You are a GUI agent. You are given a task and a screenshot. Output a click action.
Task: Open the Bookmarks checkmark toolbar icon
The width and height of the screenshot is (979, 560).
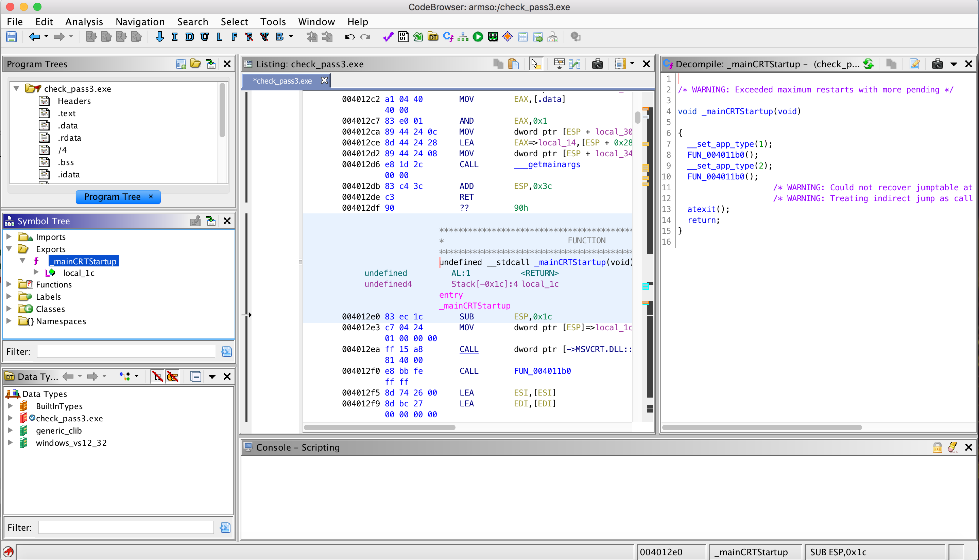388,37
